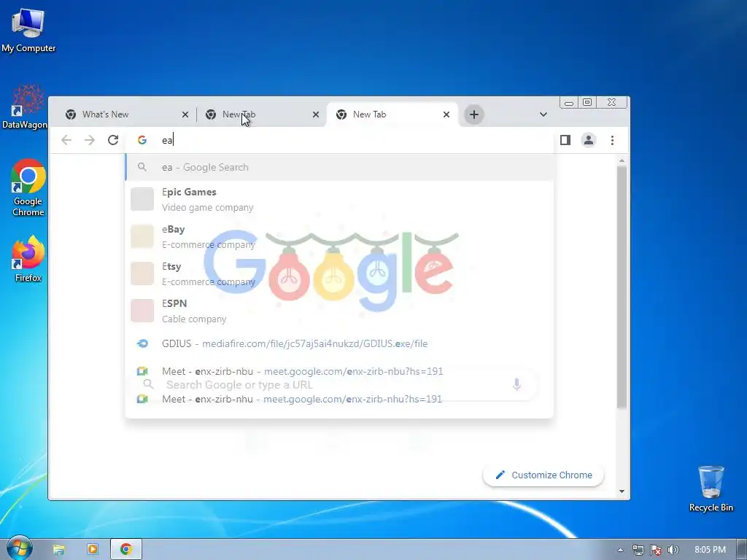Open the taskbar file explorer icon
747x560 pixels.
(x=58, y=549)
